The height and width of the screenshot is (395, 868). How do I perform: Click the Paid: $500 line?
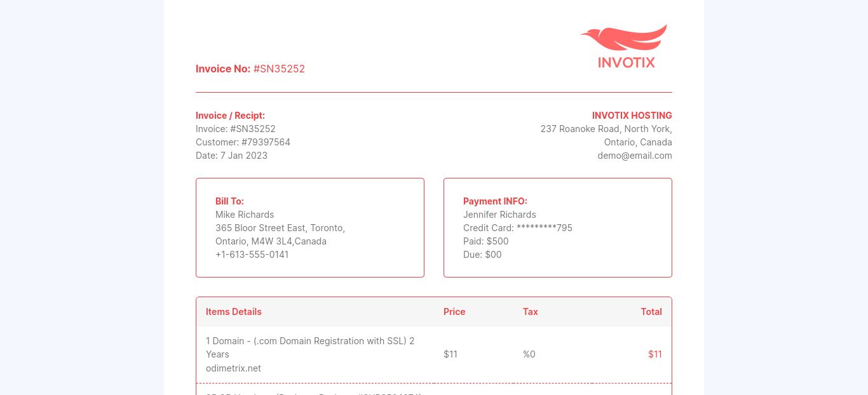click(x=486, y=241)
